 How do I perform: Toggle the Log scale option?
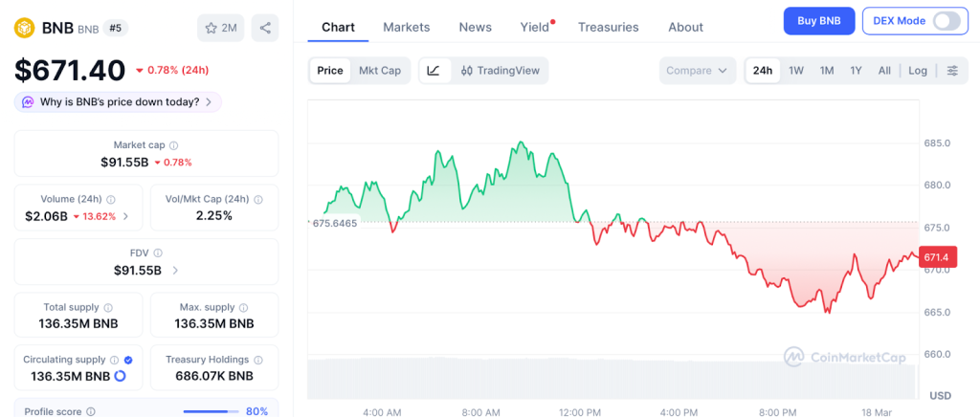pyautogui.click(x=918, y=71)
